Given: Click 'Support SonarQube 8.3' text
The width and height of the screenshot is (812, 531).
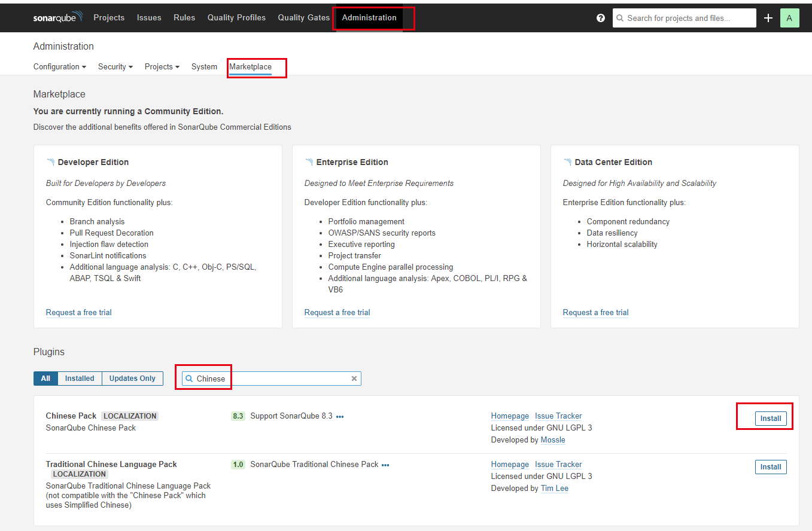Looking at the screenshot, I should pos(291,416).
